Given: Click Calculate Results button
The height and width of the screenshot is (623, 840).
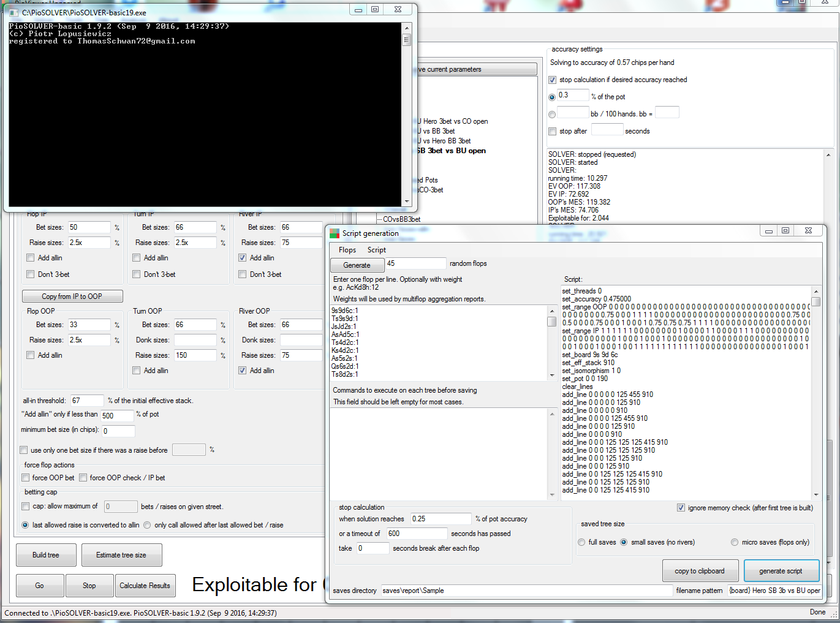Looking at the screenshot, I should point(145,586).
